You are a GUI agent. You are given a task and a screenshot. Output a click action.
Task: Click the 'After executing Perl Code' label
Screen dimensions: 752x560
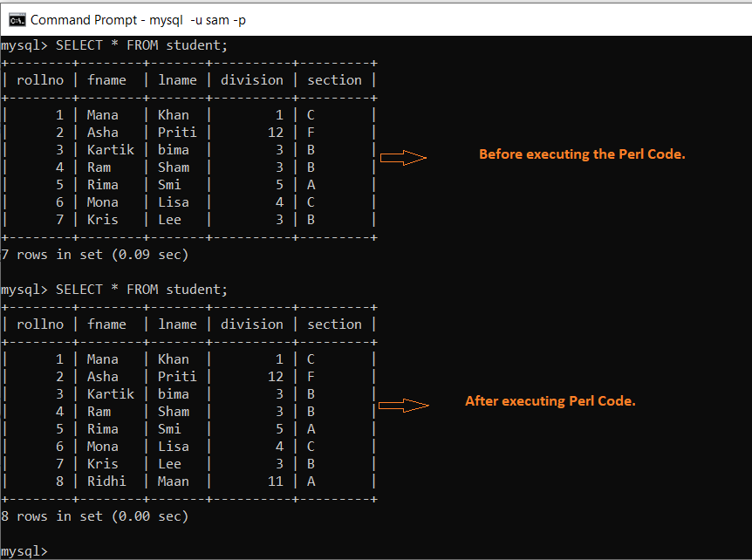pyautogui.click(x=550, y=400)
